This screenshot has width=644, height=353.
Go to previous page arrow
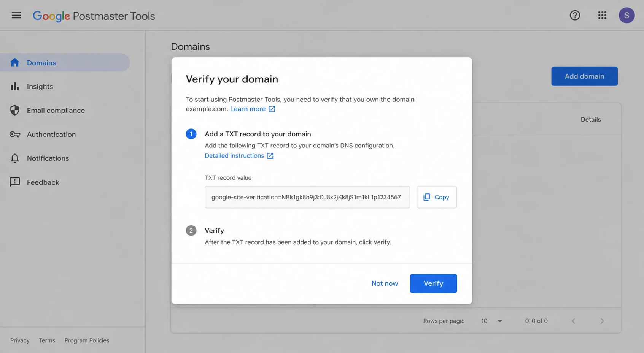point(573,321)
